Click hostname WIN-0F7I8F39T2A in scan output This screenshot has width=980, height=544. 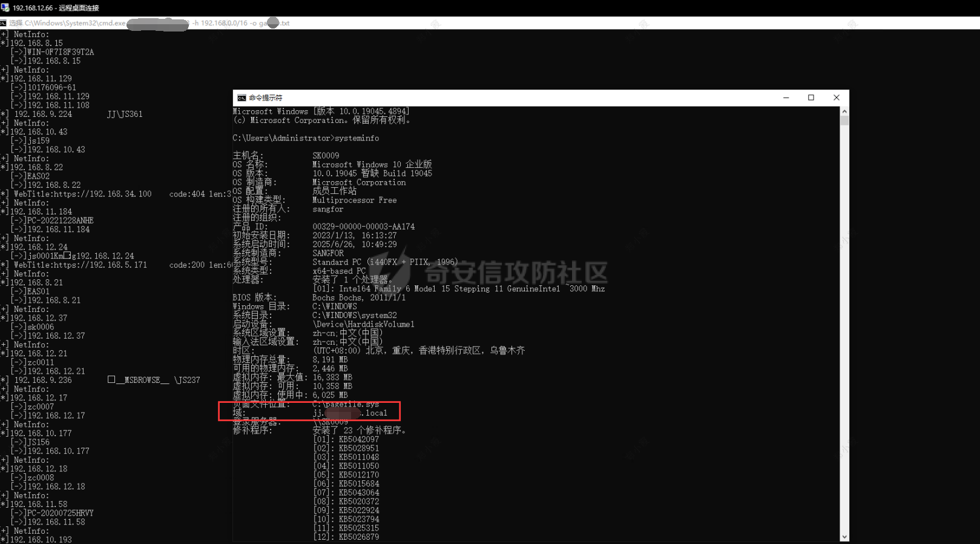[x=61, y=52]
